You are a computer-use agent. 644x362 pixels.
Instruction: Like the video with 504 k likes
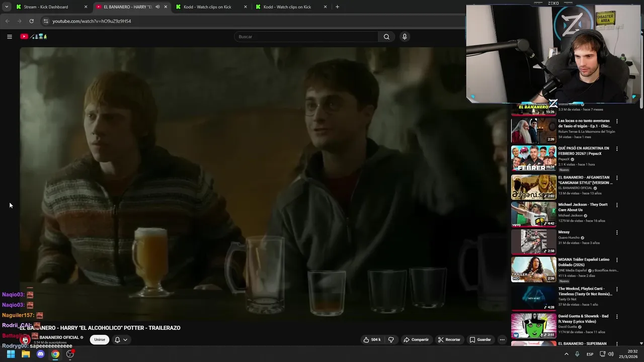pos(372,340)
